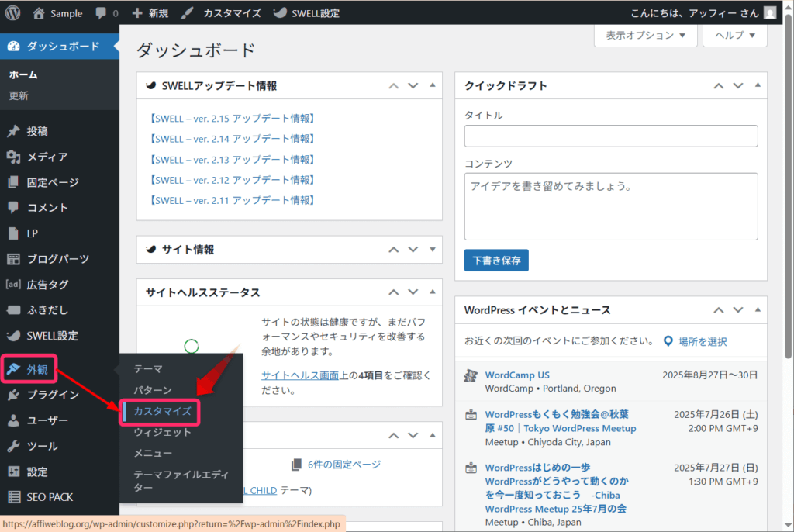Click the ツール wrench icon

14,447
